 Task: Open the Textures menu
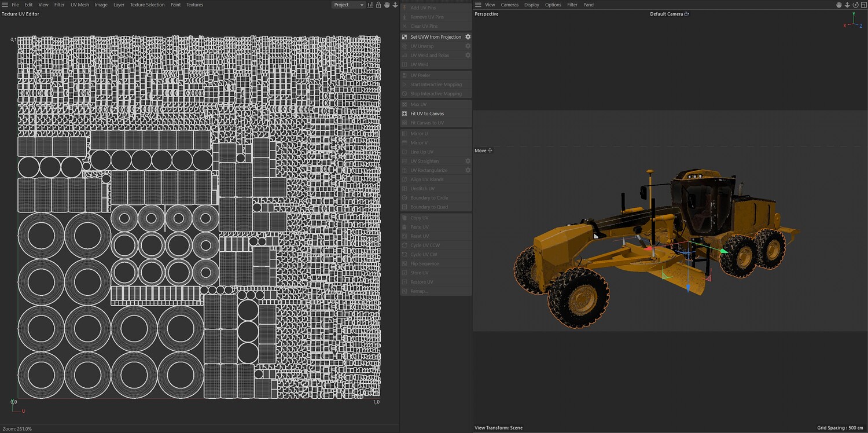click(x=194, y=5)
